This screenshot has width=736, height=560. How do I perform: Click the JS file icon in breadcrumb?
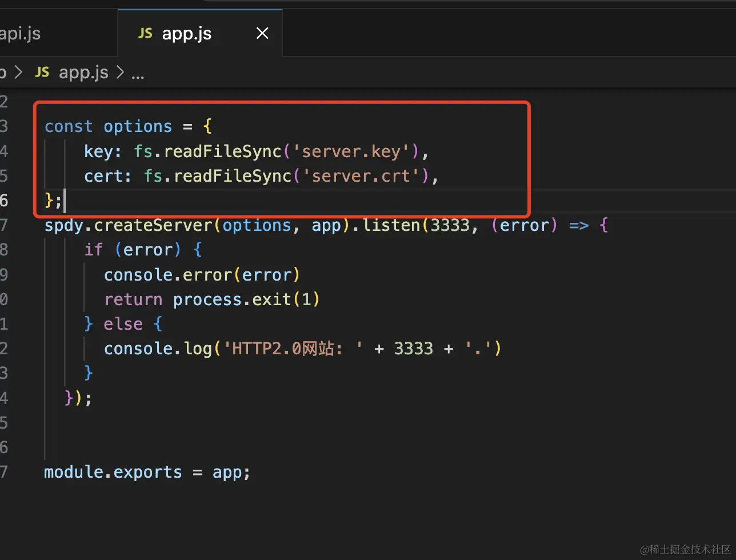[42, 73]
